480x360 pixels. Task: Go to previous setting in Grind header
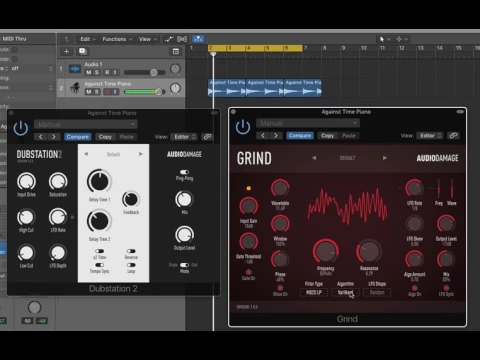263,136
